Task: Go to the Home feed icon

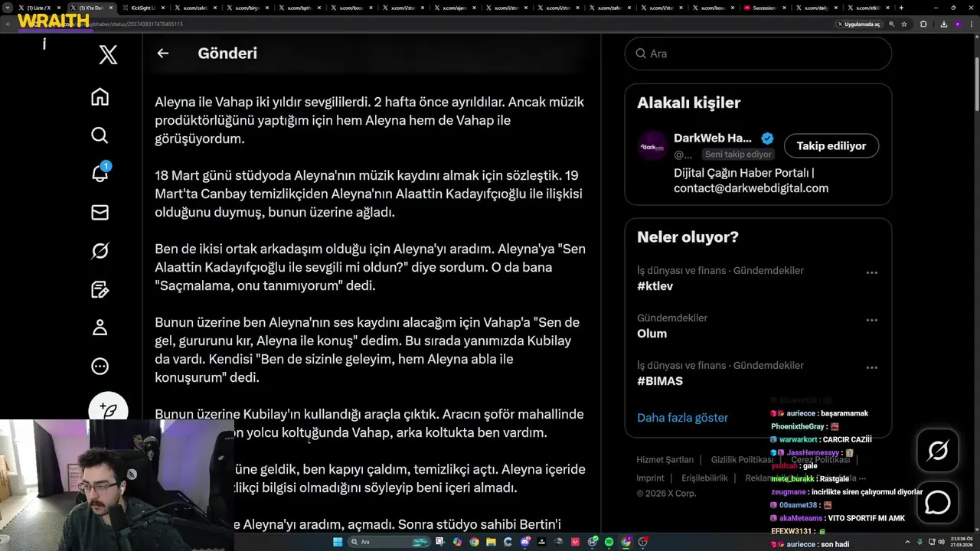Action: point(100,97)
